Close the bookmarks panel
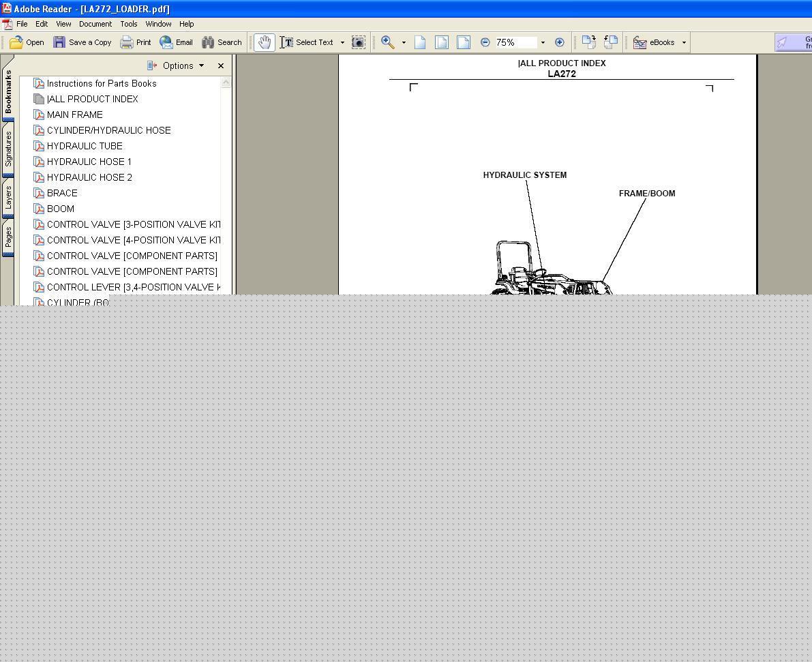 [x=220, y=65]
